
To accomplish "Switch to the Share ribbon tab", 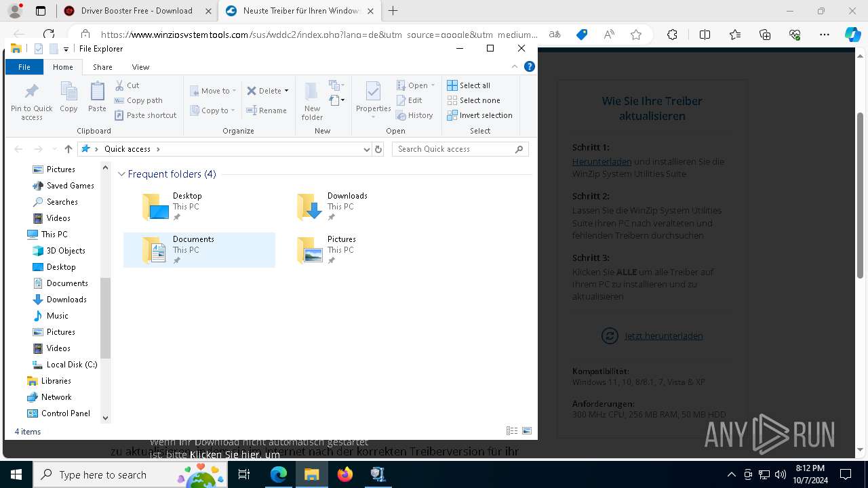I will [x=102, y=67].
